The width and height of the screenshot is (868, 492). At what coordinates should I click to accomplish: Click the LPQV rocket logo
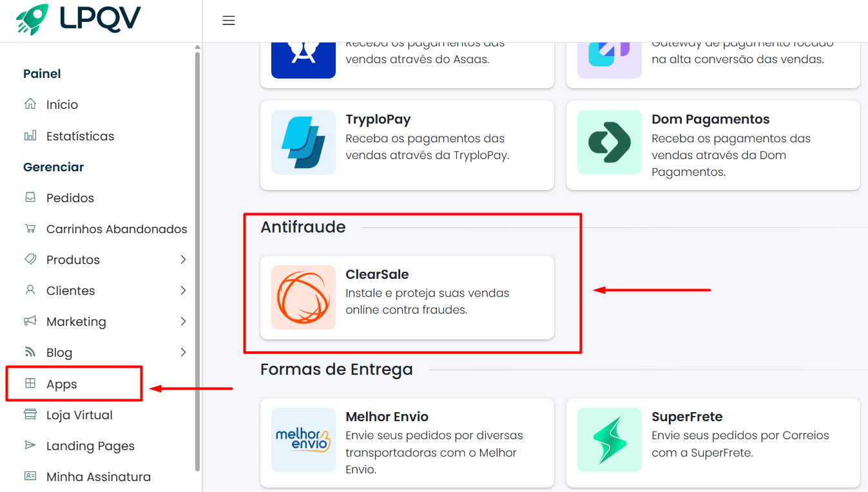point(32,19)
